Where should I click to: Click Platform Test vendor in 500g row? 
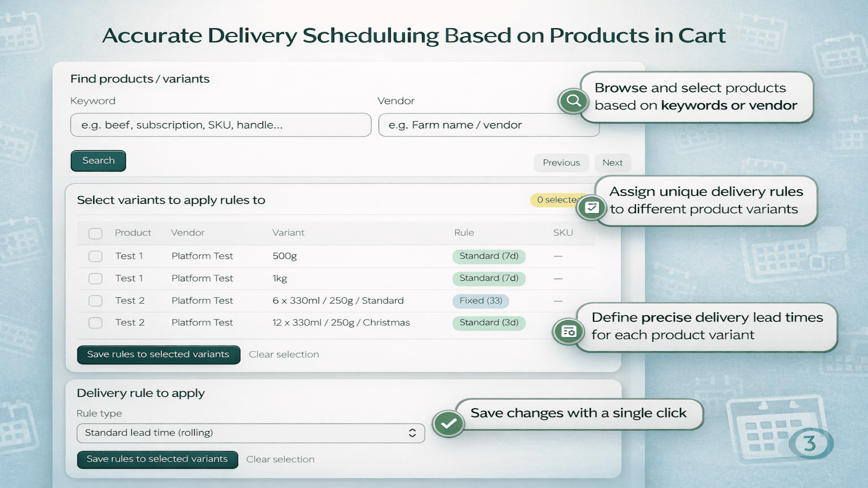click(202, 256)
